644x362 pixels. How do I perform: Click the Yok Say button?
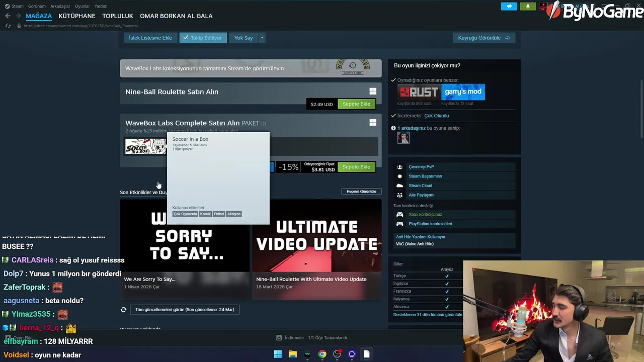click(244, 38)
